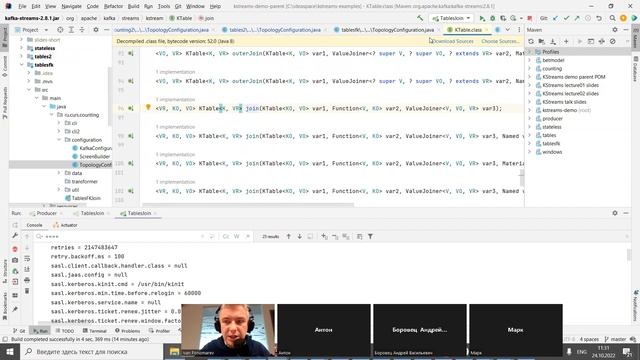Run with Coverage icon in toolbar
640x360 pixels.
pyautogui.click(x=503, y=18)
